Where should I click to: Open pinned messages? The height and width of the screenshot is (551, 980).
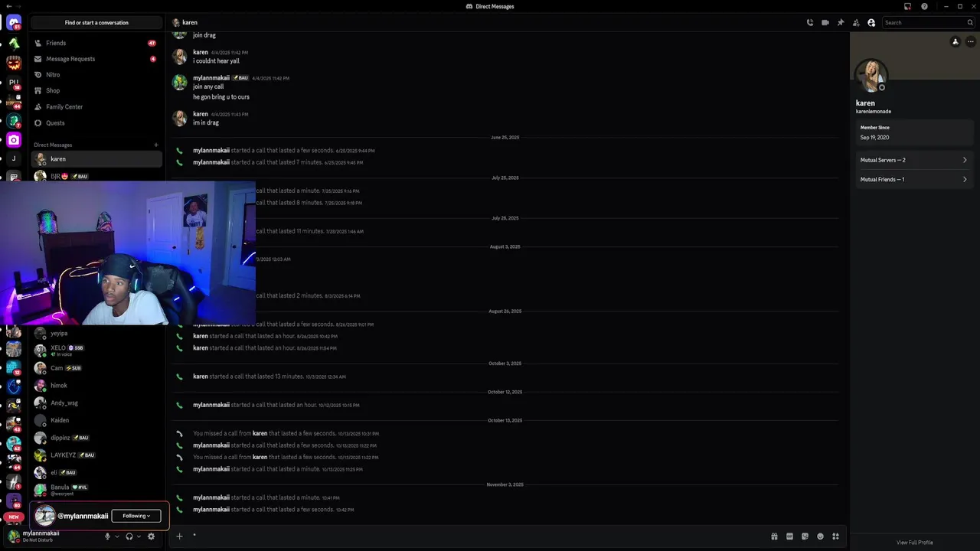click(x=841, y=23)
